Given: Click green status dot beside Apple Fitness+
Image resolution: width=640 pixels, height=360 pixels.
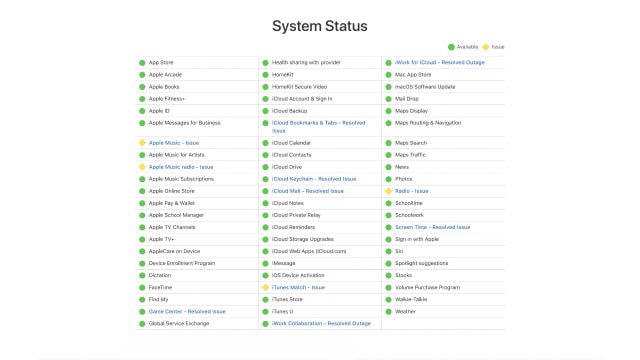Looking at the screenshot, I should pyautogui.click(x=142, y=99).
